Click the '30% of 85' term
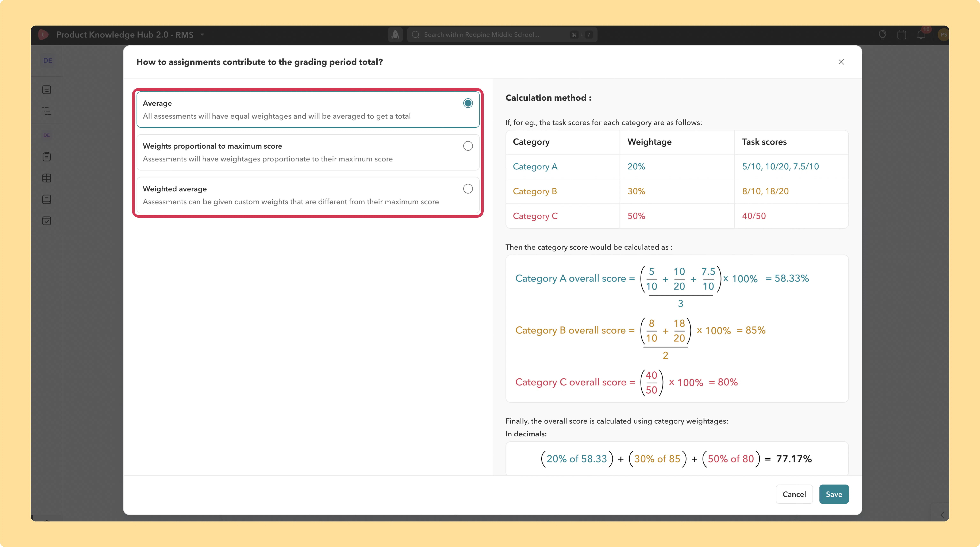 [x=657, y=459]
